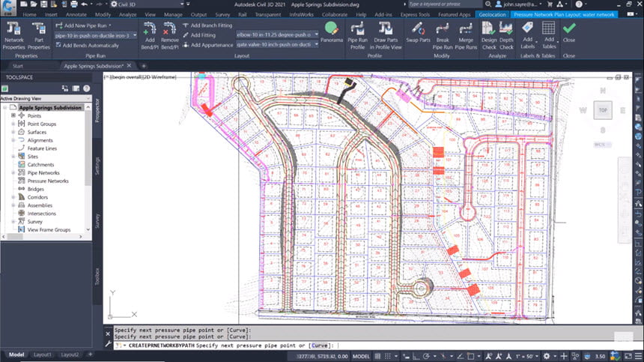Create a Pipe Run Profile
The height and width of the screenshot is (362, 644).
[358, 36]
